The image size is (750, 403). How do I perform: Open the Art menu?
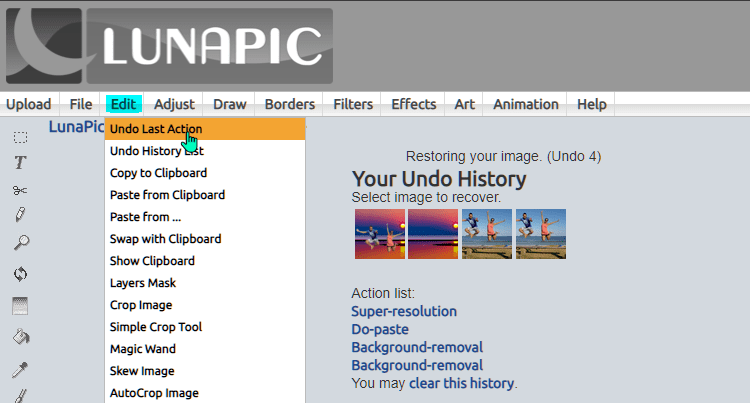[464, 104]
